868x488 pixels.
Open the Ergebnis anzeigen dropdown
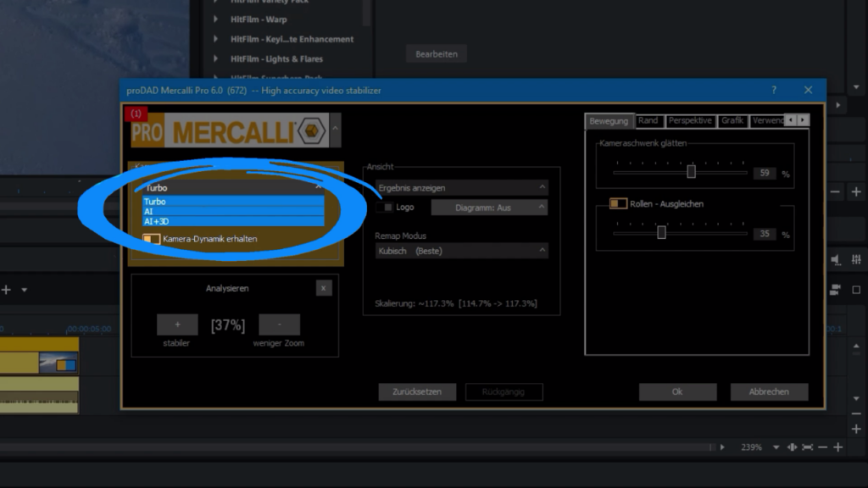point(462,188)
